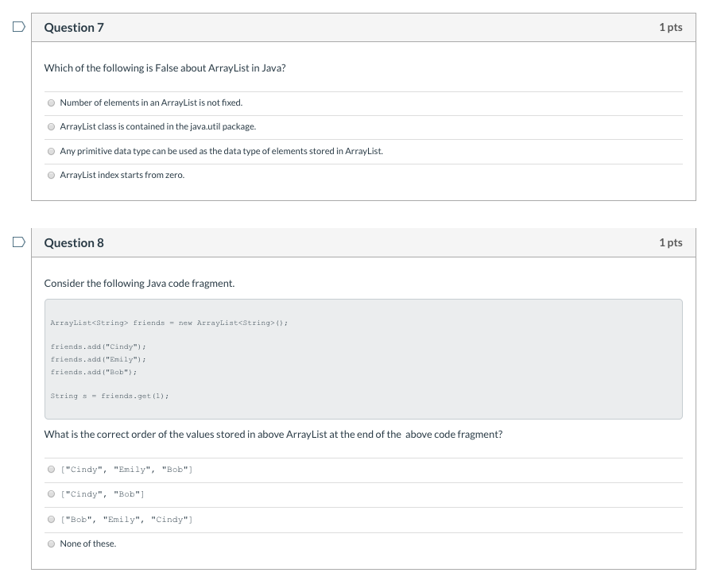Click the '1 pts' label of Question 7

point(670,28)
